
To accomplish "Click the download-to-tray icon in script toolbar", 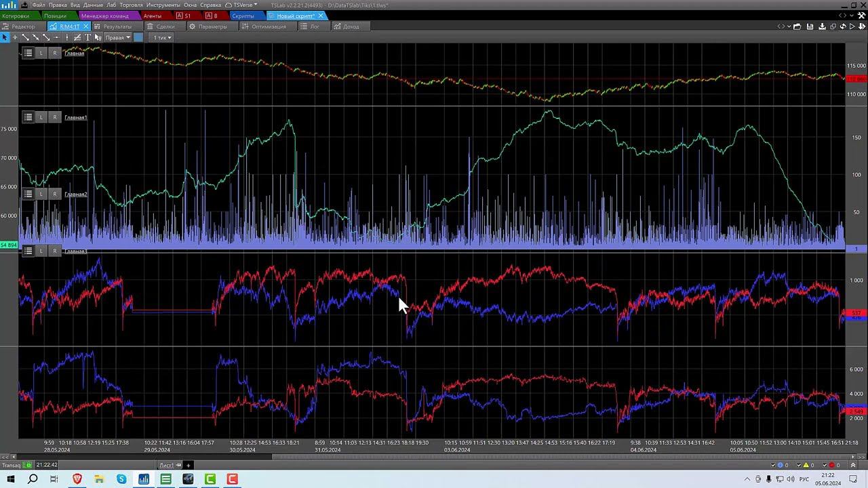I will (x=822, y=26).
